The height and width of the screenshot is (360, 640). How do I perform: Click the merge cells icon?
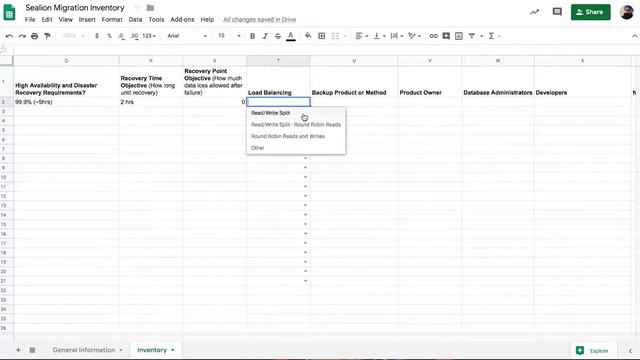click(336, 36)
